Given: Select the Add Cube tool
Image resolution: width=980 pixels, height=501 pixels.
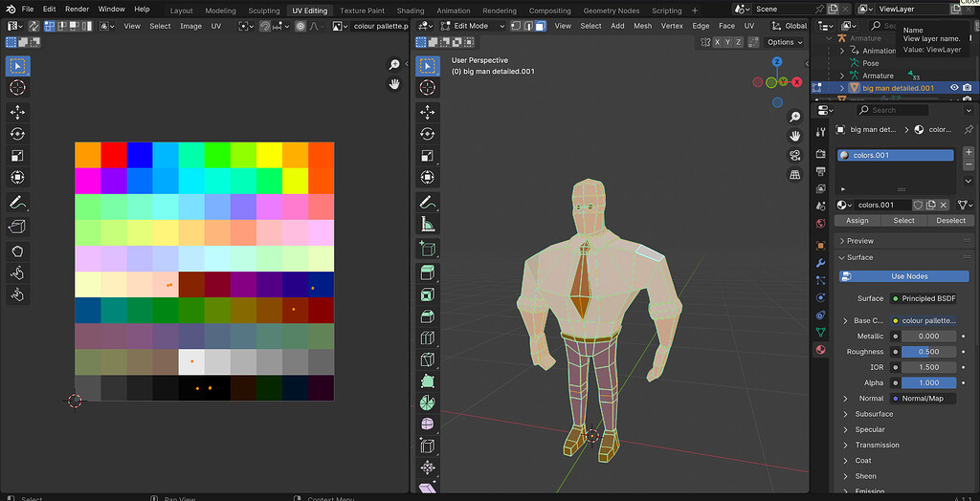Looking at the screenshot, I should [x=428, y=249].
